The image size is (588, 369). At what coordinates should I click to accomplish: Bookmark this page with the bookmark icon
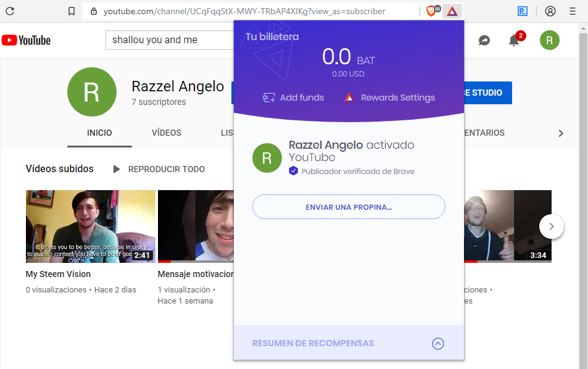[x=71, y=11]
